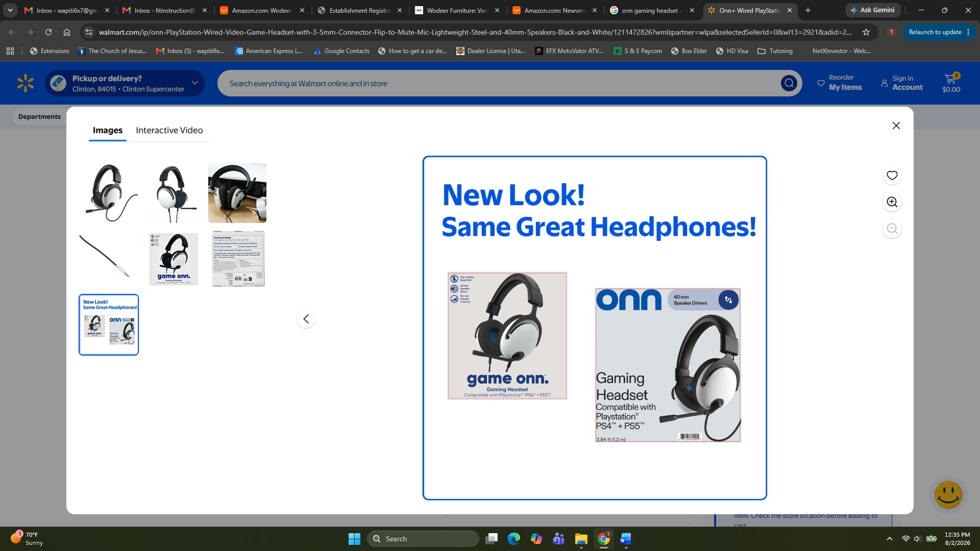Image resolution: width=980 pixels, height=551 pixels.
Task: Open Task View on the taskbar
Action: pos(492,539)
